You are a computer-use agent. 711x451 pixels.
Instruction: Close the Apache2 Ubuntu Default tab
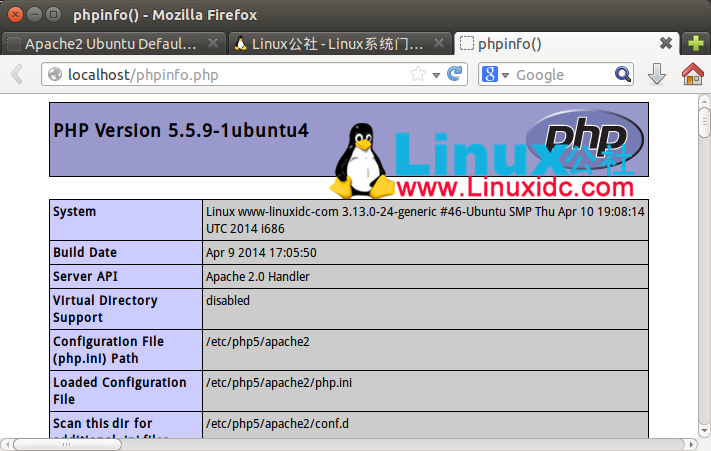(213, 44)
